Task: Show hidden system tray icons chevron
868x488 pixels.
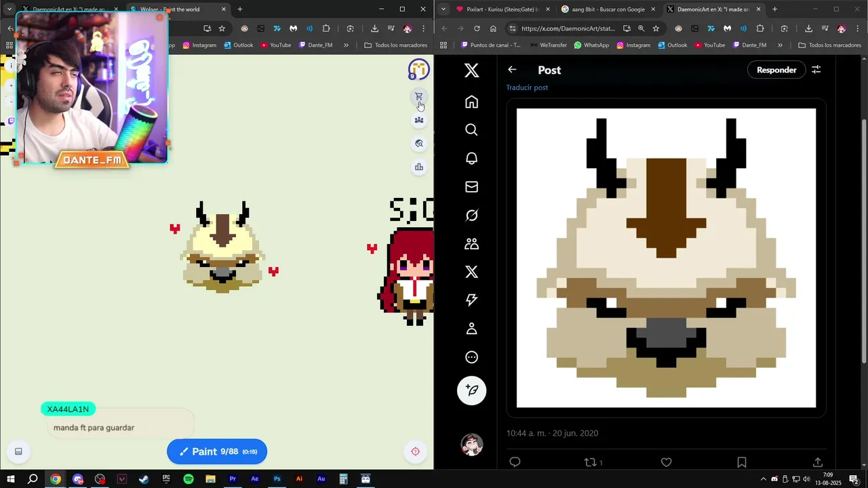Action: click(764, 479)
